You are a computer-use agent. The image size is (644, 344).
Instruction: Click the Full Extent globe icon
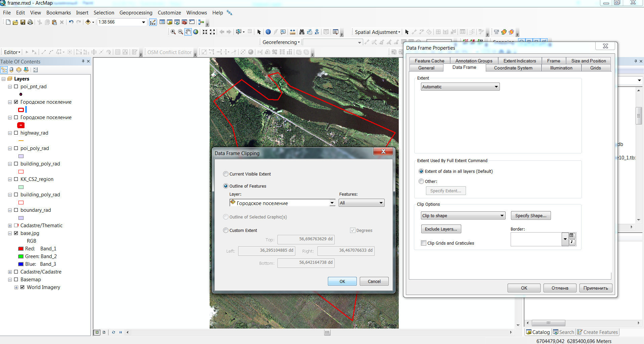(196, 32)
